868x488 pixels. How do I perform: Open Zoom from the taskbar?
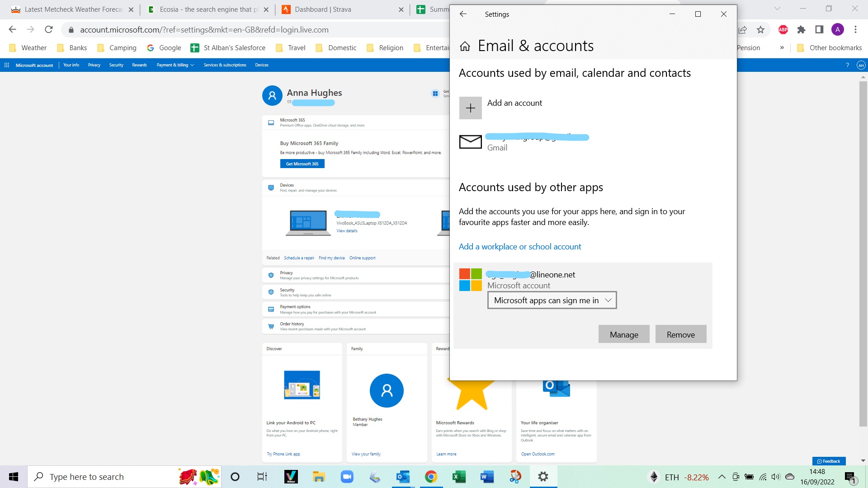347,477
